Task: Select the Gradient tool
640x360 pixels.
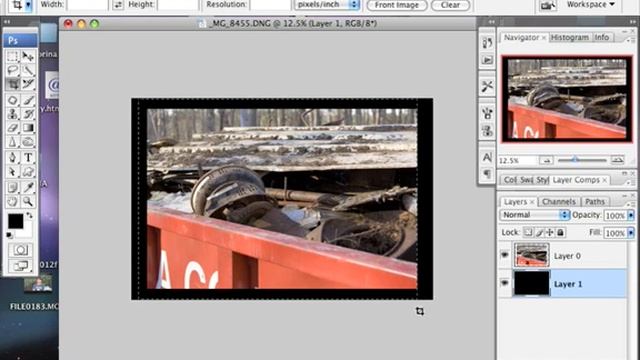Action: 28,128
